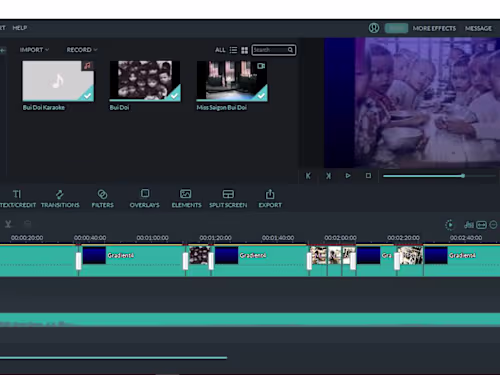Click the zoom-to-fit timeline icon
Viewport: 500px width, 375px height.
(x=482, y=225)
